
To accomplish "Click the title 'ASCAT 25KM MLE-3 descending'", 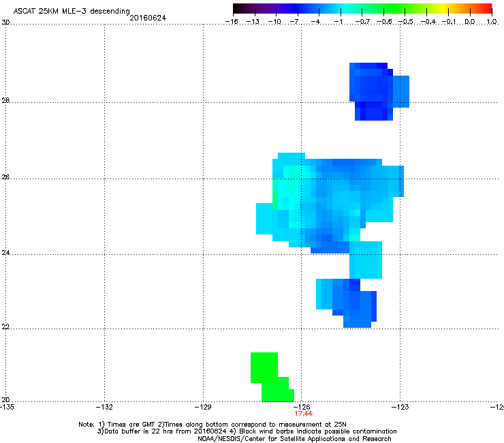I will click(x=72, y=11).
